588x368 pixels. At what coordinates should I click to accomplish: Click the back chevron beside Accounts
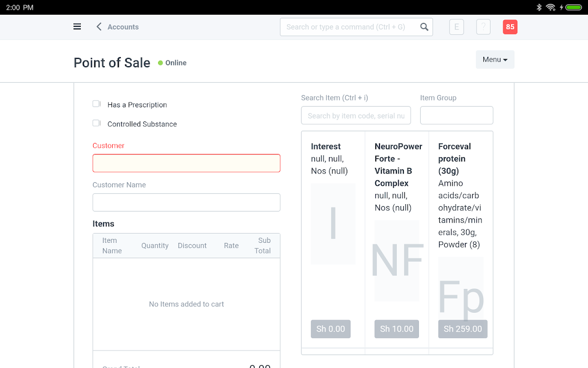click(x=99, y=27)
